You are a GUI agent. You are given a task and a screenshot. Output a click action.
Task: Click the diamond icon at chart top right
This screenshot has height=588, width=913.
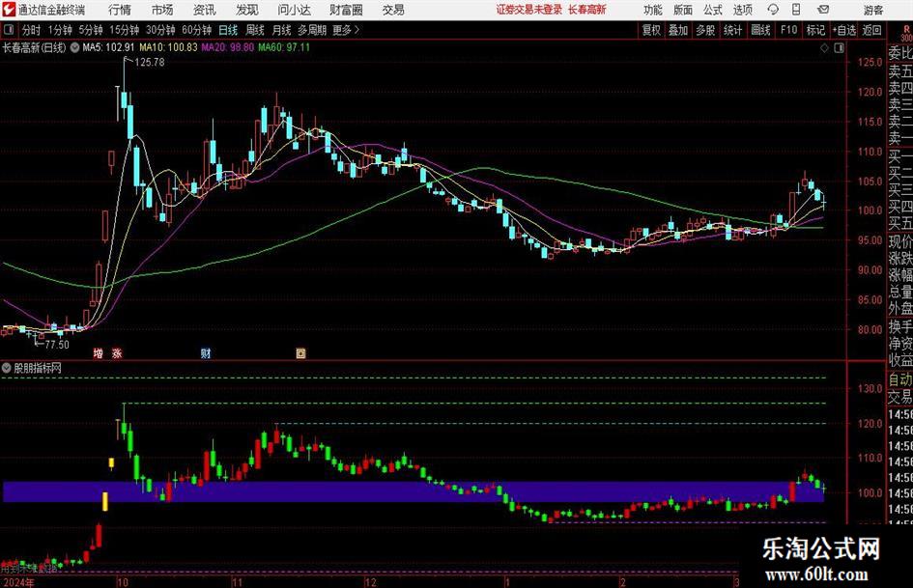pyautogui.click(x=824, y=48)
